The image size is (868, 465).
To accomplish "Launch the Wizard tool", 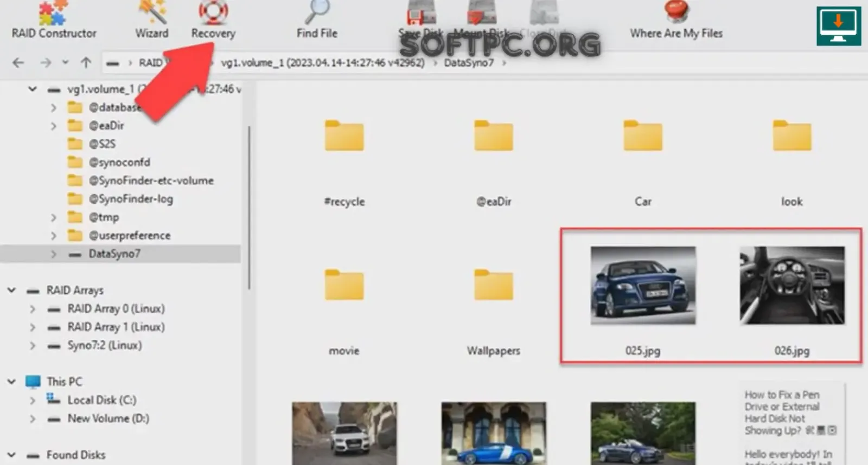I will [x=152, y=21].
